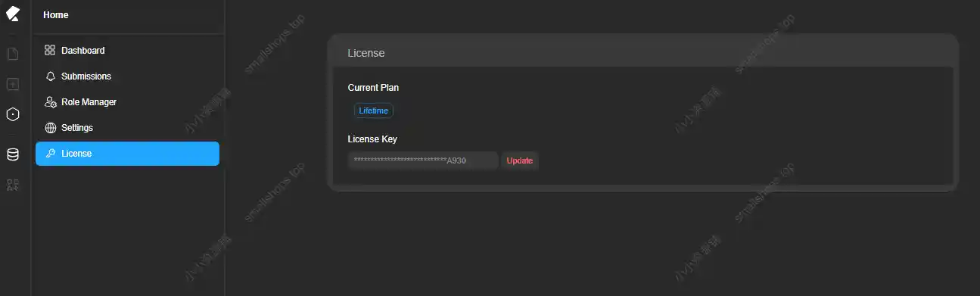The image size is (980, 296).
Task: Click the Dashboard grid icon
Action: pos(50,51)
